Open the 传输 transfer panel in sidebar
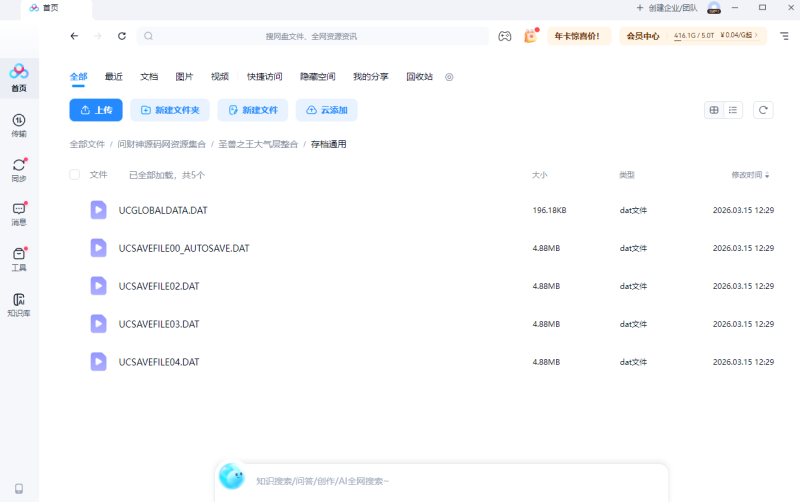 (19, 126)
